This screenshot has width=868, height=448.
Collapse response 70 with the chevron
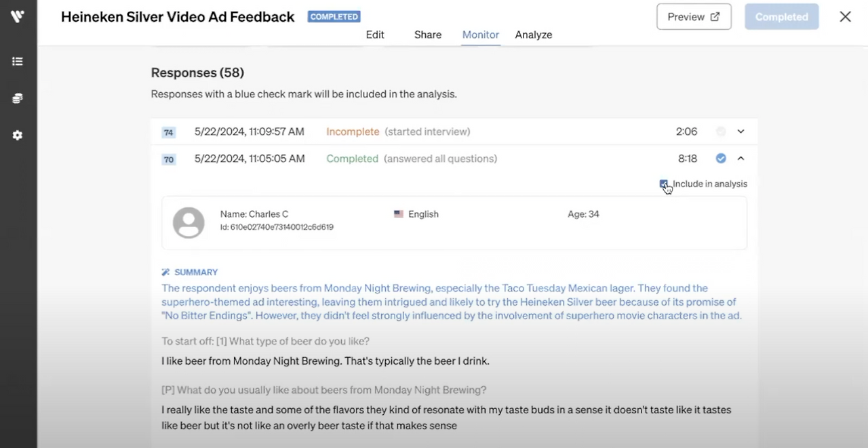point(741,159)
